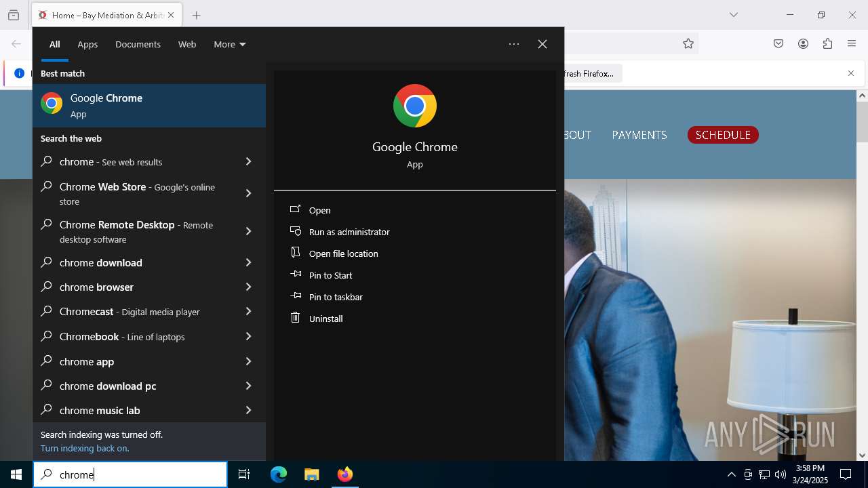
Task: Click Open in Chrome actions list
Action: (320, 210)
